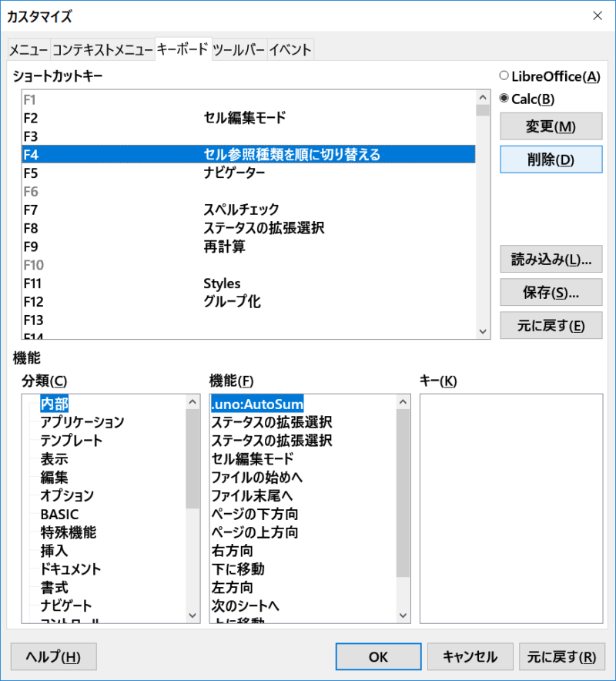
Task: Close the カスタマイズ dialog window
Action: coord(597,15)
